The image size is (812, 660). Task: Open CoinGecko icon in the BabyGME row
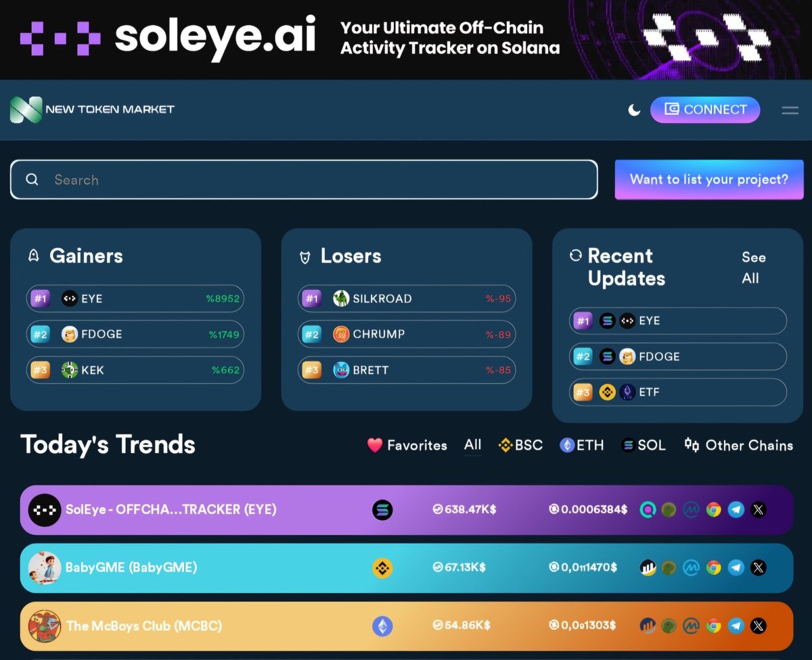669,568
